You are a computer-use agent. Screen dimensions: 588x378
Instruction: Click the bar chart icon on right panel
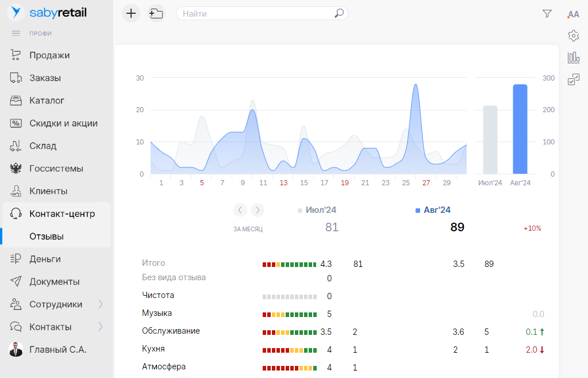[x=573, y=58]
